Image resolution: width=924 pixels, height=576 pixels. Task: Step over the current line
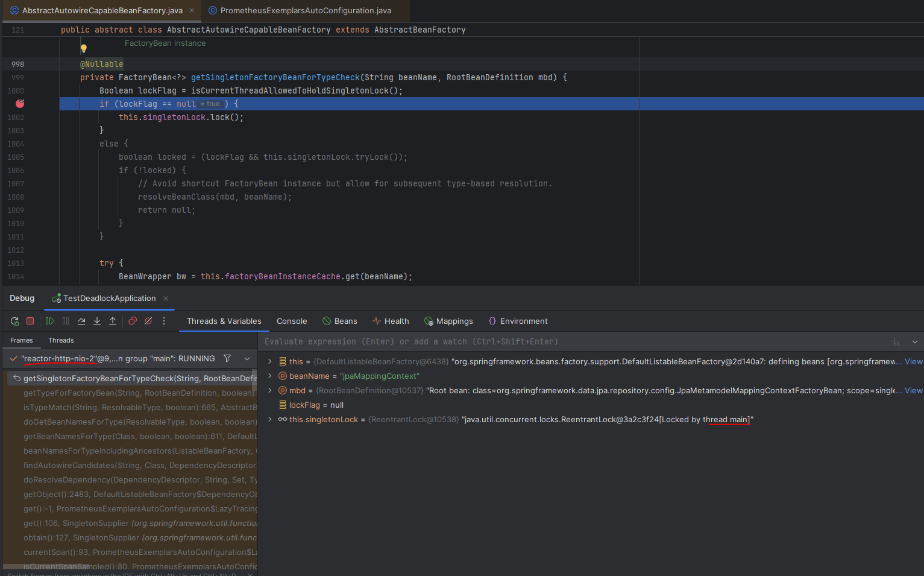(x=81, y=321)
